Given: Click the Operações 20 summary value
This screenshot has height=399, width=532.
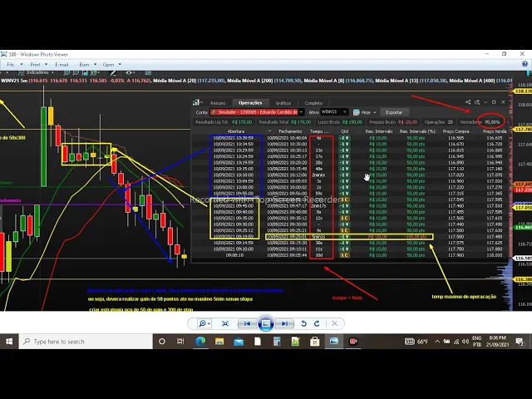Looking at the screenshot, I should click(x=438, y=122).
